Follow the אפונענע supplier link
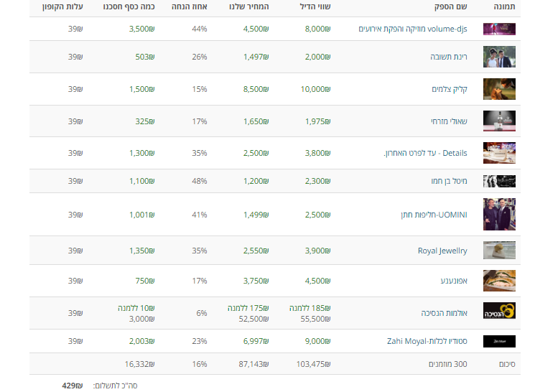The height and width of the screenshot is (392, 535). (453, 281)
